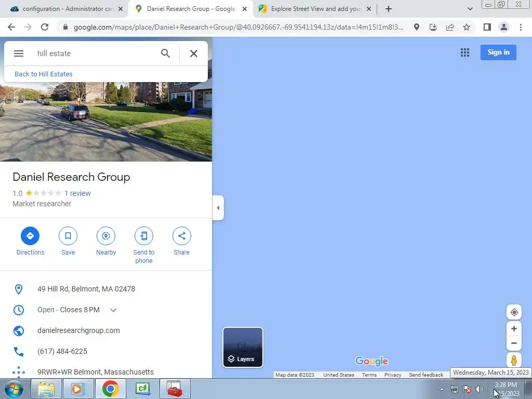Click the location pin in address bar
Screen dimensions: 532x399
click(x=416, y=27)
